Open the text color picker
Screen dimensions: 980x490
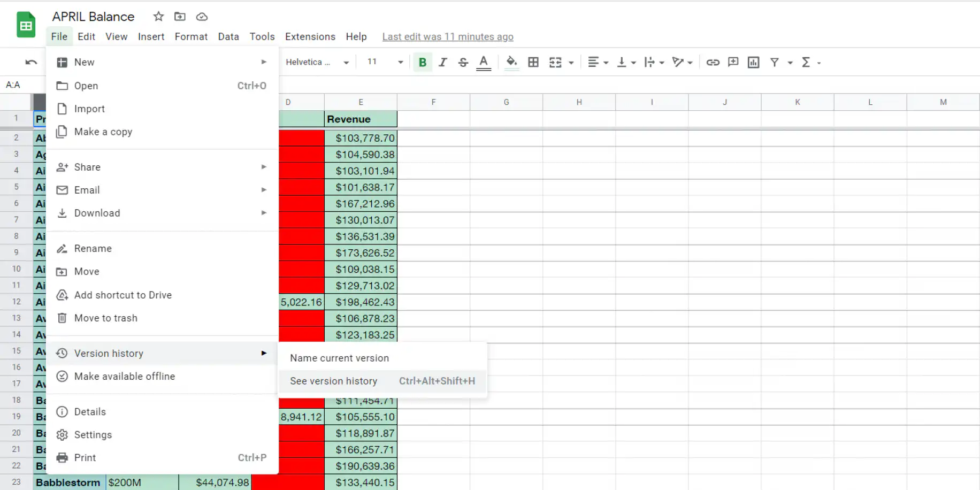(484, 62)
